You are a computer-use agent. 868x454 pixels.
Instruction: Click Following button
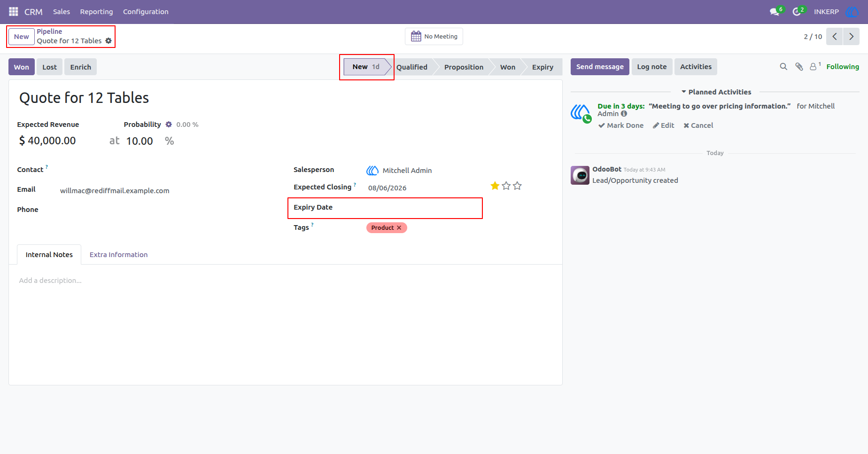pyautogui.click(x=843, y=67)
